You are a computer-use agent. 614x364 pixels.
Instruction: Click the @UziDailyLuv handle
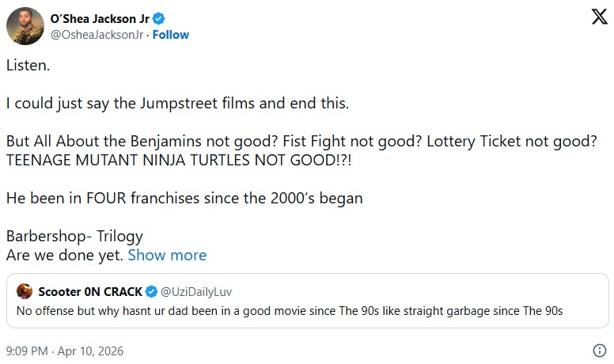tap(197, 292)
